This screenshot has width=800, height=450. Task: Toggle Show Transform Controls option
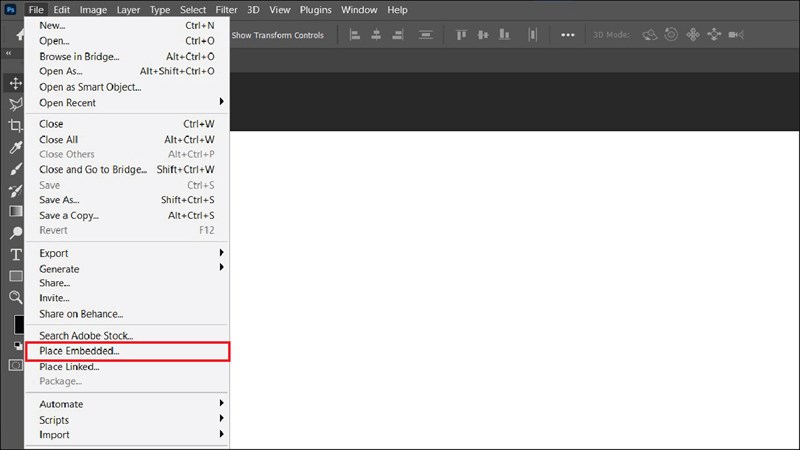277,35
